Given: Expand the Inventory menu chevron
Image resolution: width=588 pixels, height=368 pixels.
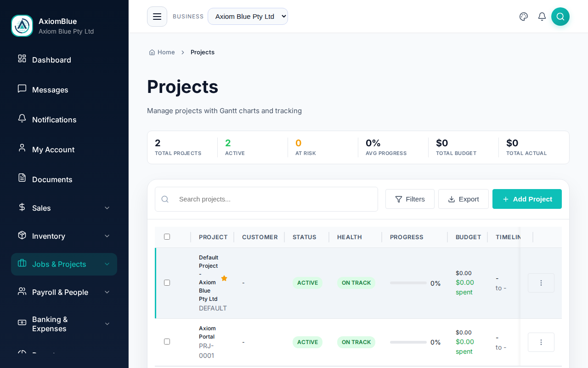Looking at the screenshot, I should point(107,236).
